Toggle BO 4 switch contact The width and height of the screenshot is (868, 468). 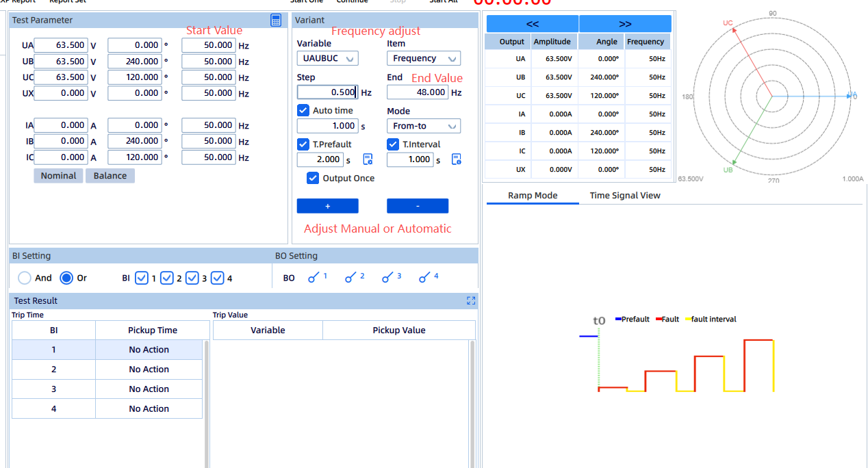coord(425,278)
